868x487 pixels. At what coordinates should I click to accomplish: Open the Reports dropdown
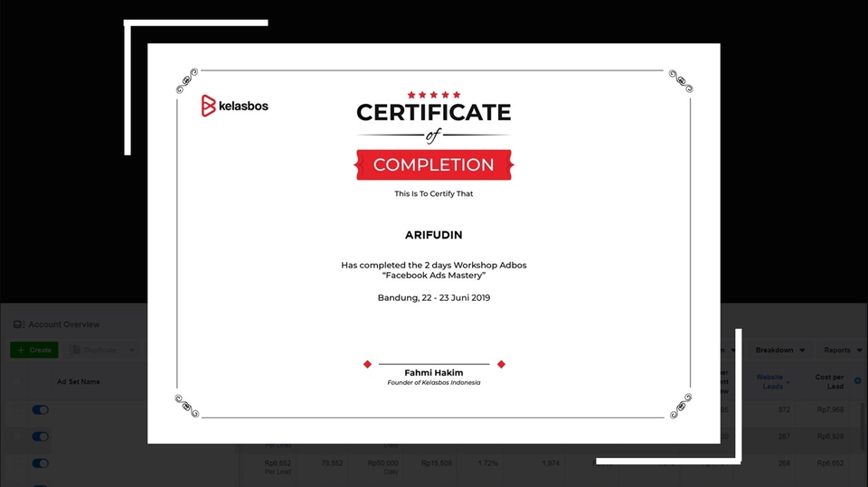[x=843, y=350]
